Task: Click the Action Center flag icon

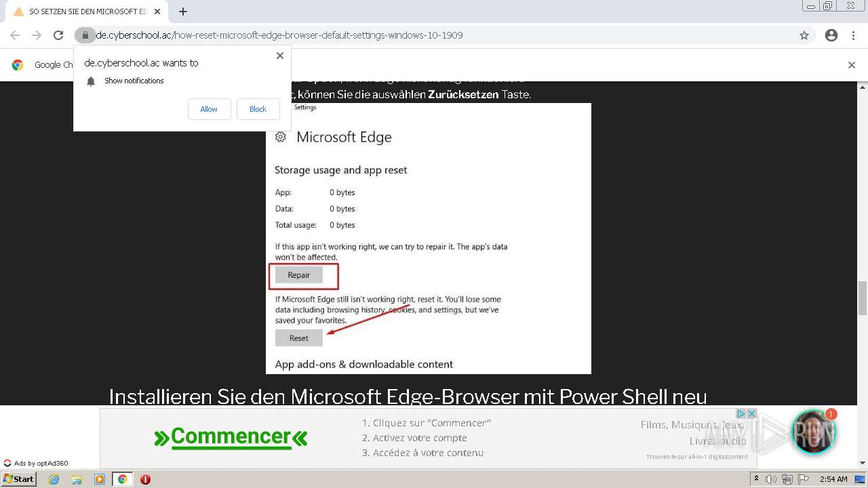Action: point(804,479)
